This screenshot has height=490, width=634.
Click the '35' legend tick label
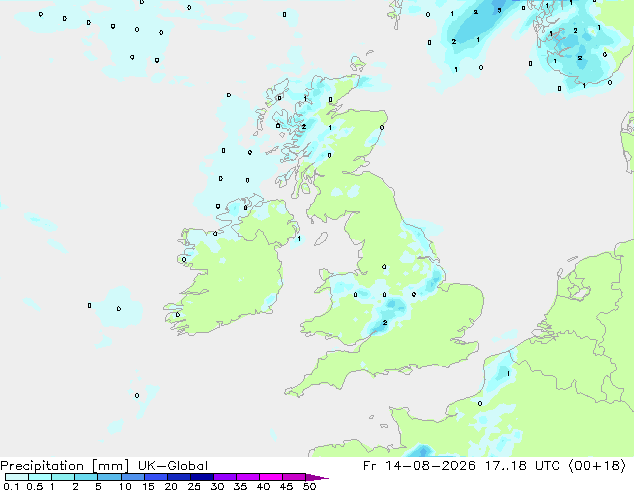tap(240, 486)
